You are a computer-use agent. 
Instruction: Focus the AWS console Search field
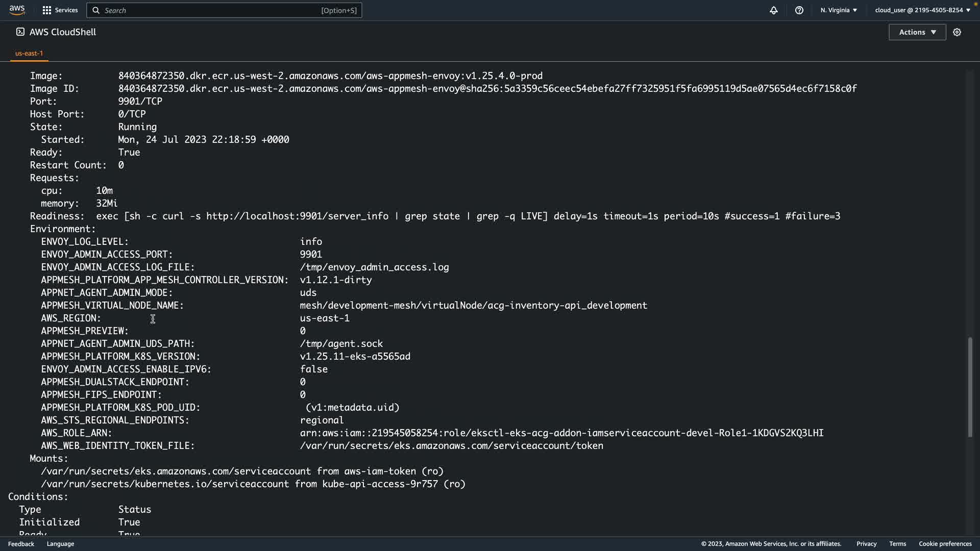pos(214,10)
